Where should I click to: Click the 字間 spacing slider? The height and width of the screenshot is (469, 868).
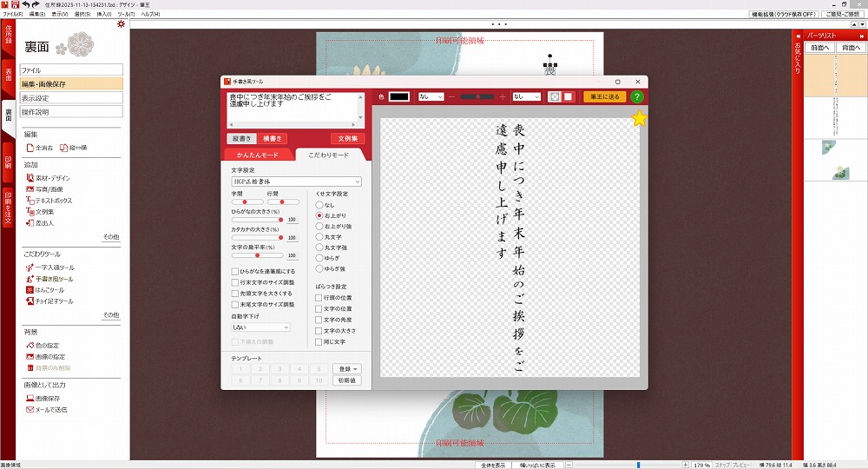(x=247, y=202)
